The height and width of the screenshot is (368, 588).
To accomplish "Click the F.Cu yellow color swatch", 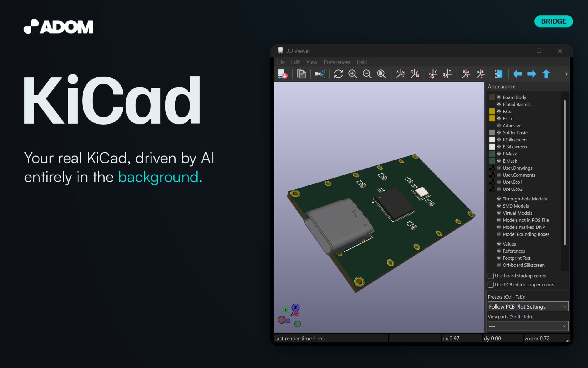I will (492, 111).
